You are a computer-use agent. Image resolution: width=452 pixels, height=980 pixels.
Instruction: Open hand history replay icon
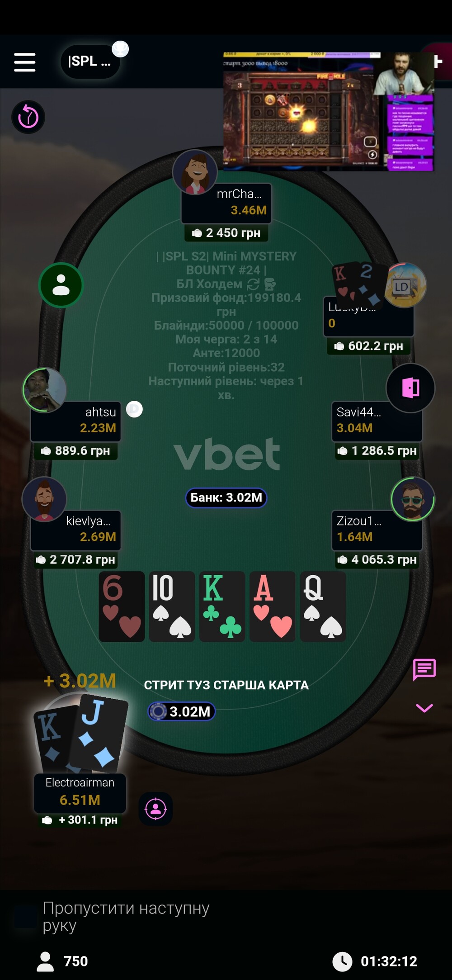point(28,117)
